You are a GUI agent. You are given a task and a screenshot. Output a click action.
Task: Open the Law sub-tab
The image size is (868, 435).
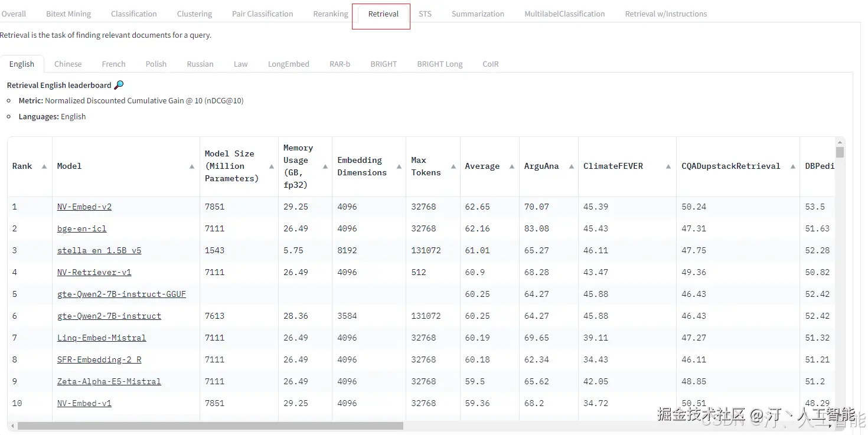(x=240, y=64)
